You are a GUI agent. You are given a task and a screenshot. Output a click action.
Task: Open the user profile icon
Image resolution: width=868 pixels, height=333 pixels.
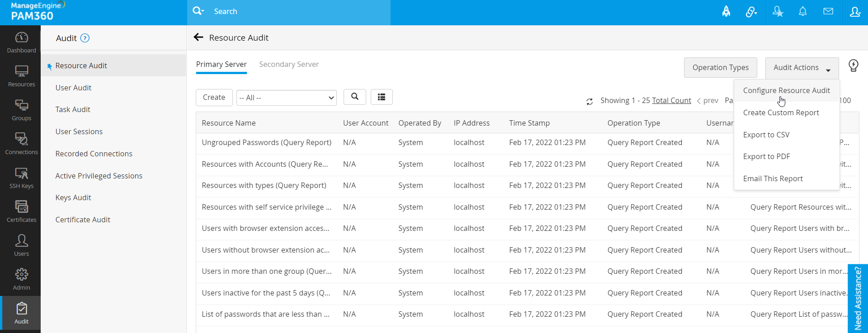tap(855, 12)
